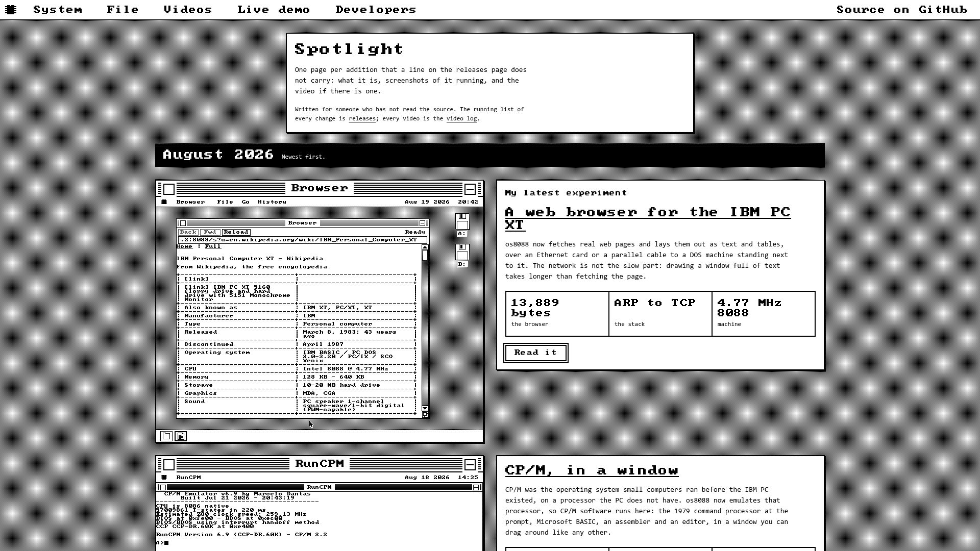980x551 pixels.
Task: Open the B: floppy drive icon
Action: [462, 256]
